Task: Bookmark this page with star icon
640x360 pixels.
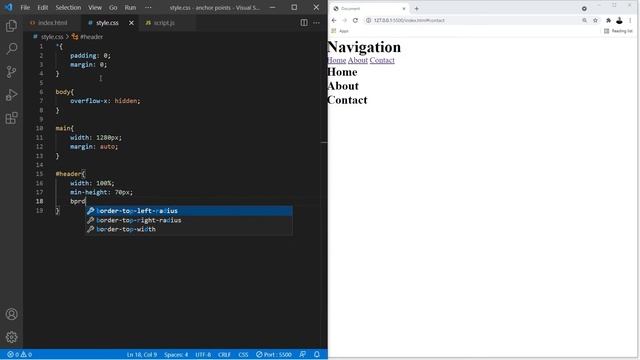Action: (595, 20)
